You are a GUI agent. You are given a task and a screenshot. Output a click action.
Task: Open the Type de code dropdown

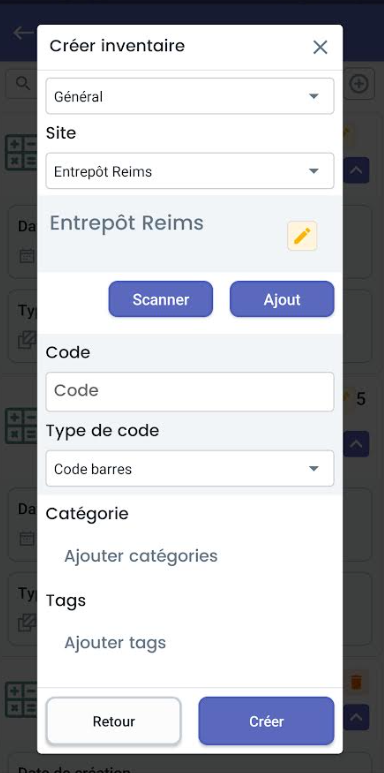pos(190,468)
